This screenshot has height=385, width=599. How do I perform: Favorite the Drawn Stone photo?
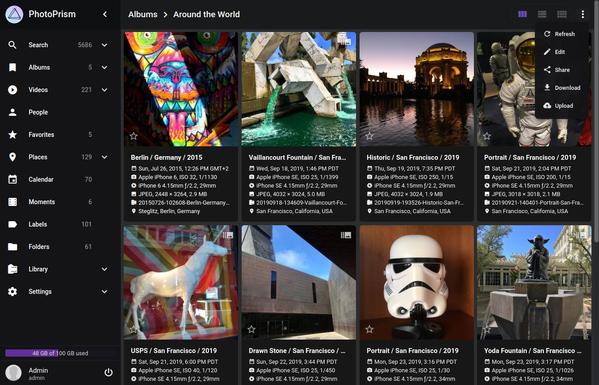click(x=251, y=329)
